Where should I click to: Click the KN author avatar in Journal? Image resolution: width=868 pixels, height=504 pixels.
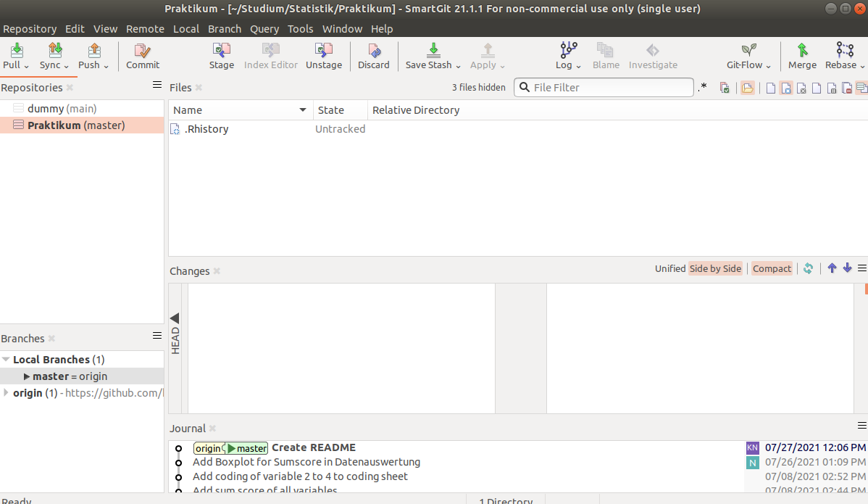752,447
